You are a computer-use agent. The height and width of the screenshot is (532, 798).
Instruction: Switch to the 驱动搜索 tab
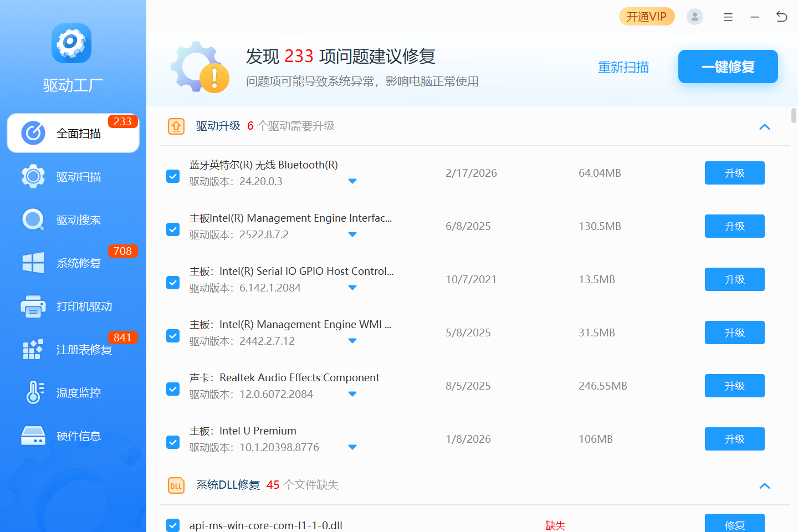pyautogui.click(x=73, y=219)
